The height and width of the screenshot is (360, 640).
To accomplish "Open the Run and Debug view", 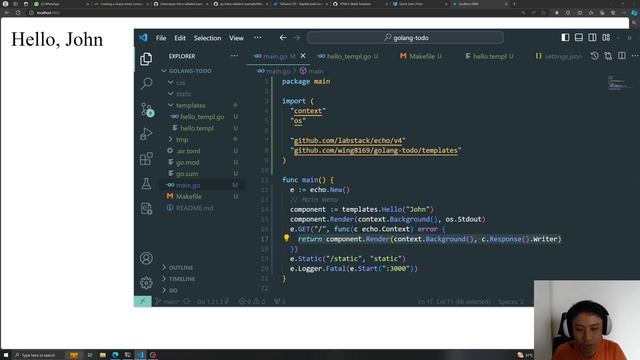I will click(146, 134).
